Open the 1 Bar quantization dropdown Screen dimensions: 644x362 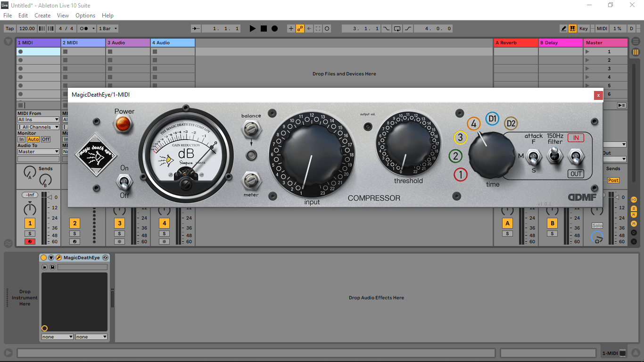[108, 29]
